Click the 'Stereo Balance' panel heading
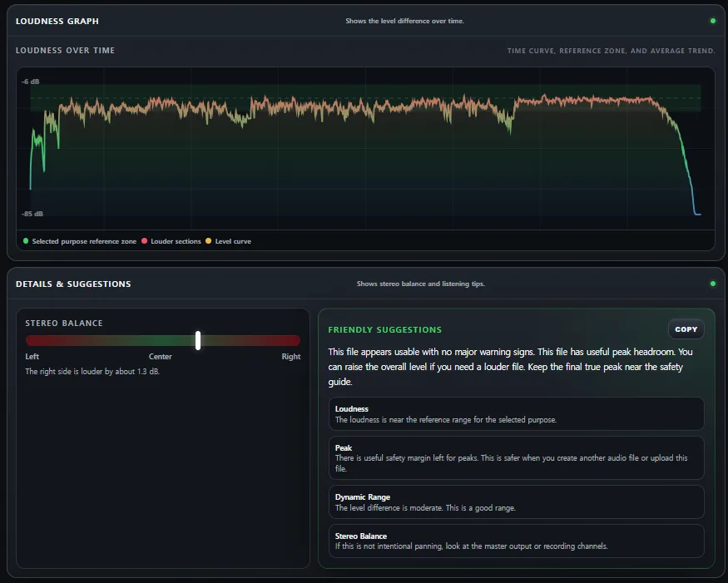This screenshot has width=728, height=583. [x=64, y=323]
